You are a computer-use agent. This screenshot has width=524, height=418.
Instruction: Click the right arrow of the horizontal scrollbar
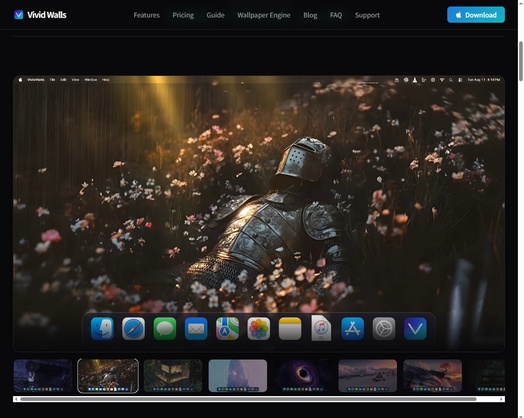(x=502, y=399)
